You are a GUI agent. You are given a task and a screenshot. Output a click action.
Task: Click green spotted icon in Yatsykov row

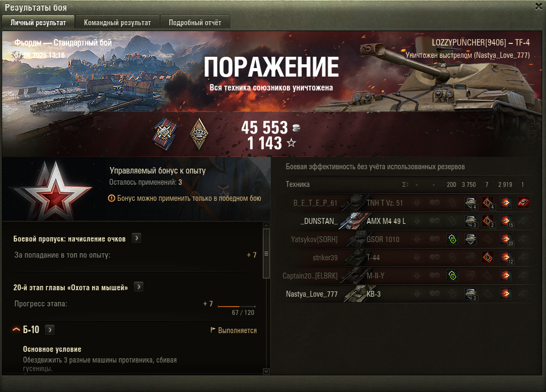[x=452, y=239]
